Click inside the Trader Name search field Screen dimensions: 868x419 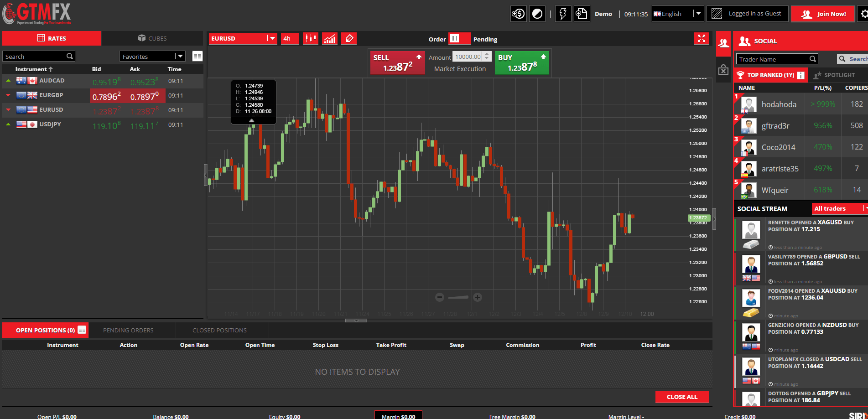pos(771,59)
